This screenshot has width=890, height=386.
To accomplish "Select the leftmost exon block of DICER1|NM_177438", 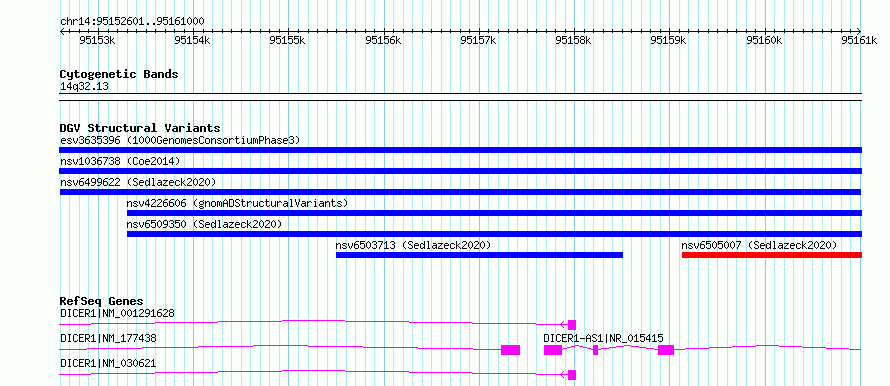I will point(510,350).
